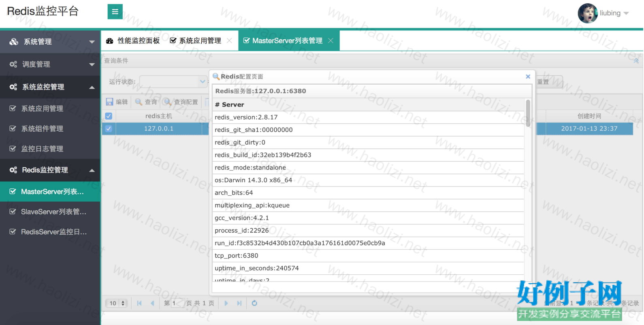This screenshot has width=644, height=325.
Task: Click the 编辑 save icon in toolbar
Action: (117, 102)
